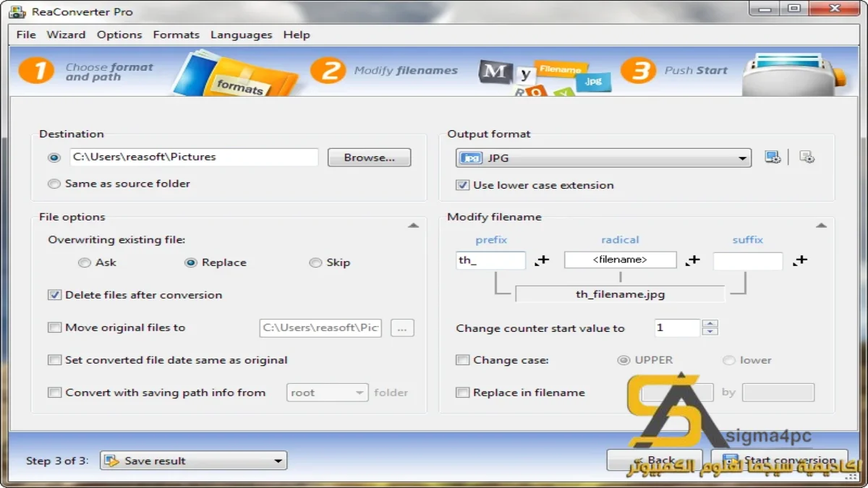Click the plus icon next to prefix field
Image resolution: width=868 pixels, height=488 pixels.
point(542,260)
